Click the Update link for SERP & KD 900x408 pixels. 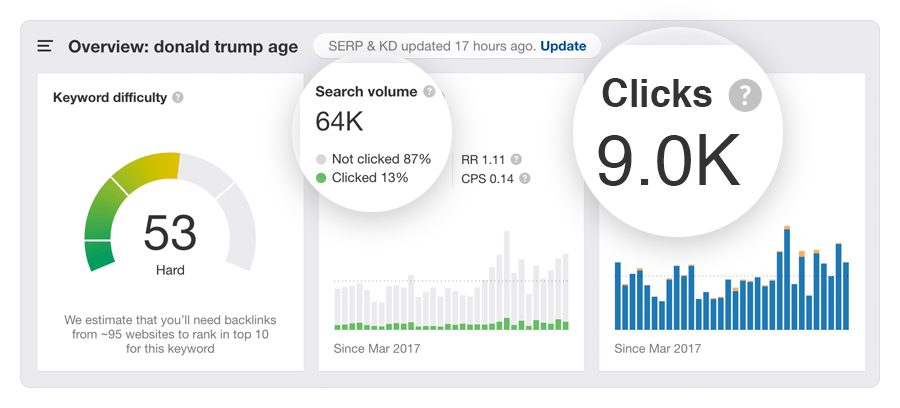[x=563, y=46]
